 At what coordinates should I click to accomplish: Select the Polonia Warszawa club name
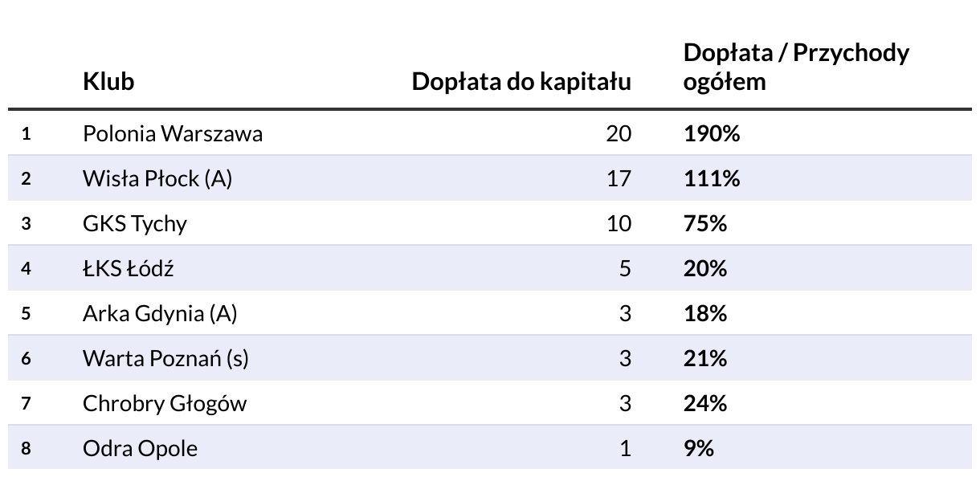click(172, 133)
